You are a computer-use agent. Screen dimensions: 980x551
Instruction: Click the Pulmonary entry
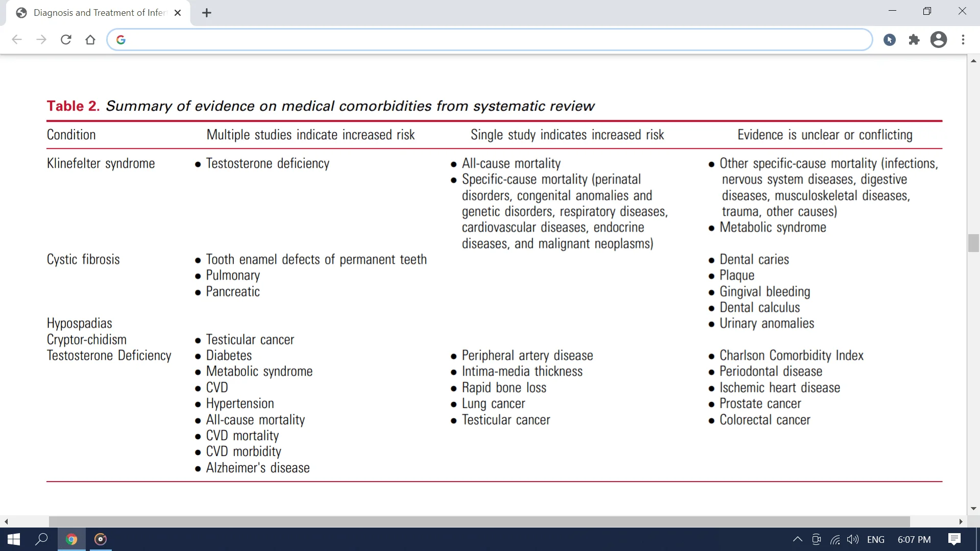pyautogui.click(x=233, y=275)
